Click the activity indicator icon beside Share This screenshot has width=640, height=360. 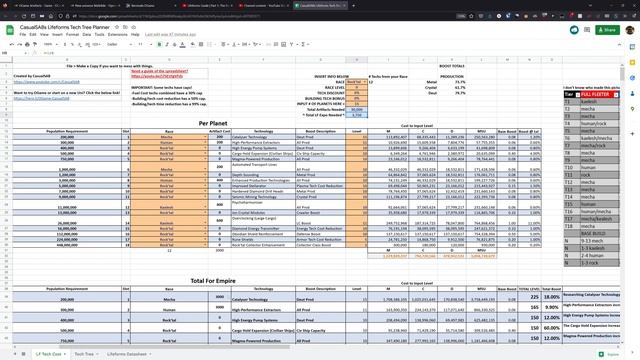click(x=574, y=30)
